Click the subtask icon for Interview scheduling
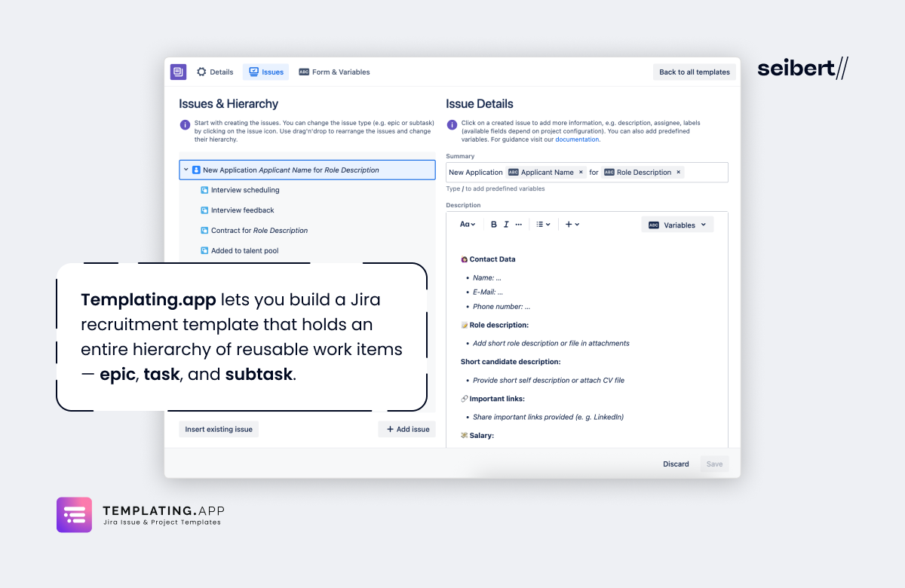905x588 pixels. point(204,190)
